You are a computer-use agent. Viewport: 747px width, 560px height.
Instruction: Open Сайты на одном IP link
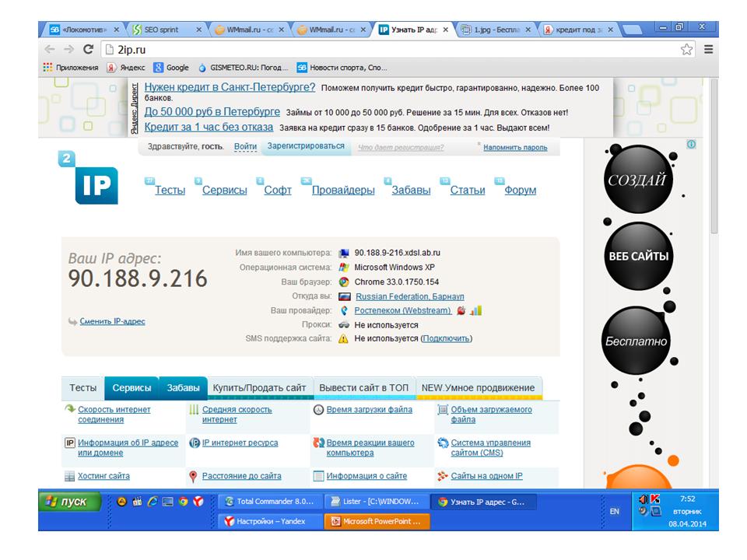click(x=486, y=476)
